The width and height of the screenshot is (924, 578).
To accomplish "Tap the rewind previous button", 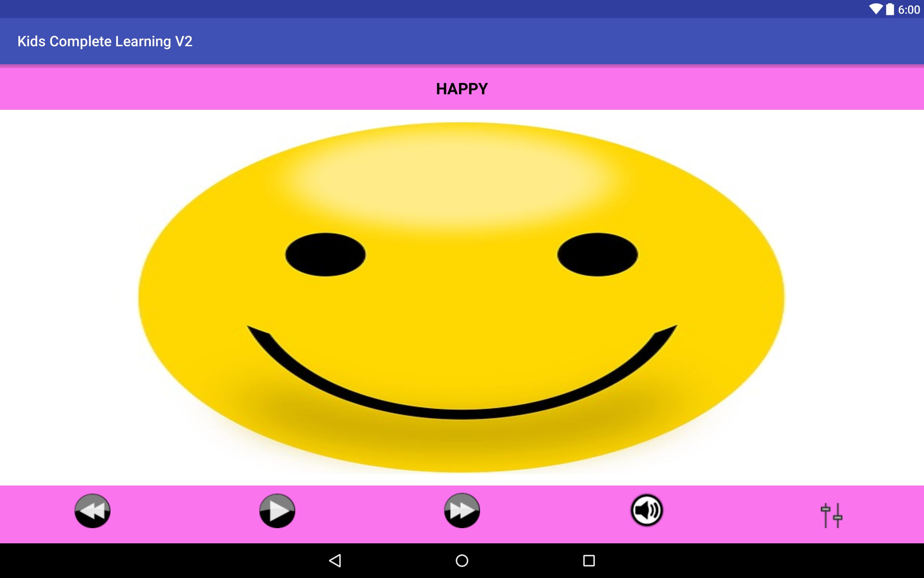I will point(92,511).
